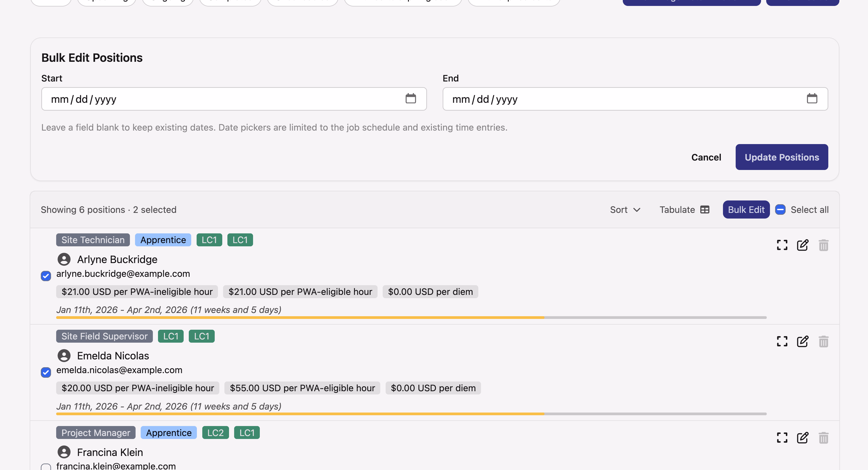
Task: Expand Francina Klein position details
Action: [x=782, y=438]
